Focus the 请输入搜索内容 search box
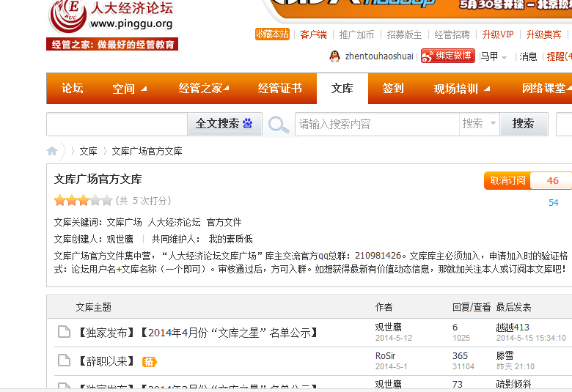The width and height of the screenshot is (572, 392). (x=377, y=124)
